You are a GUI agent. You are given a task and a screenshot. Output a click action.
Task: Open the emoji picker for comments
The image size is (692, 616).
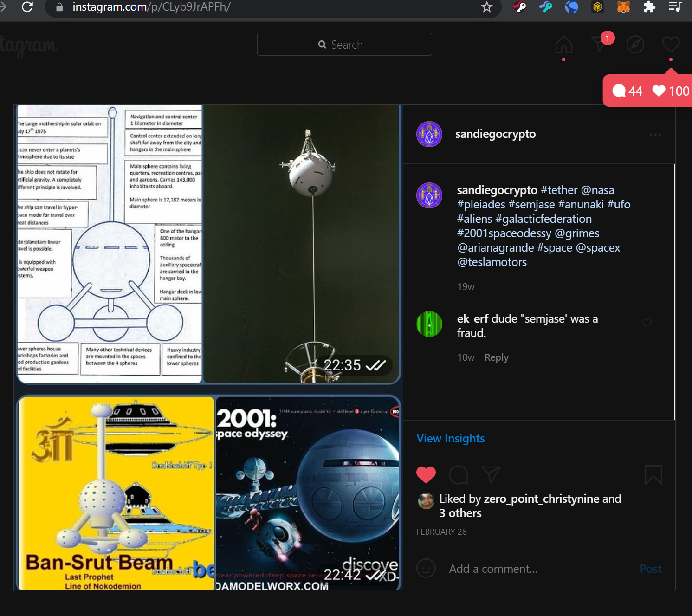pos(426,568)
